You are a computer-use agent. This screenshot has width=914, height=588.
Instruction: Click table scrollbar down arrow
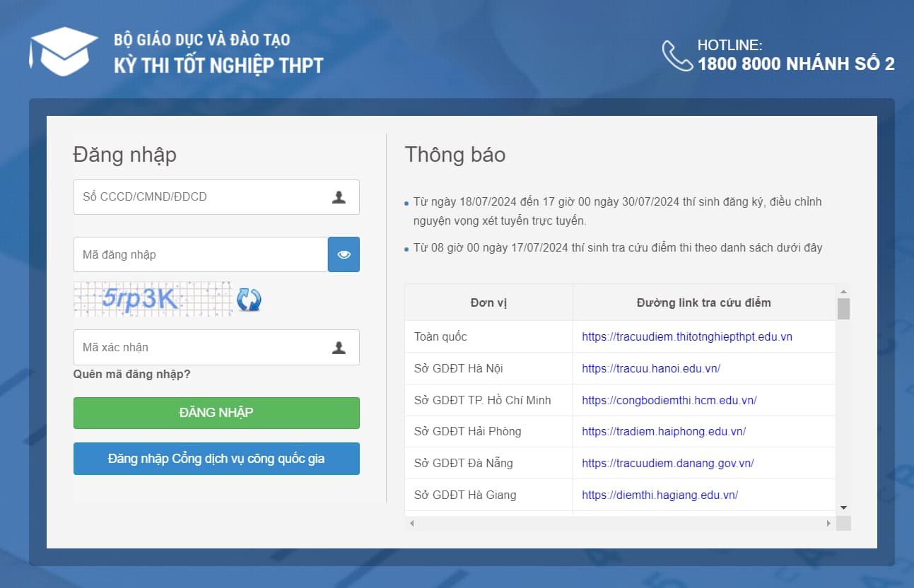pyautogui.click(x=843, y=507)
